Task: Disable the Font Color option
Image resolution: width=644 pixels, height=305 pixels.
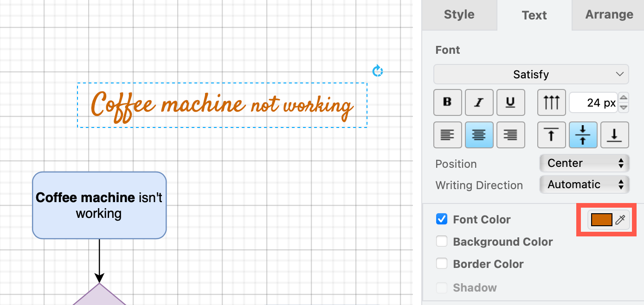Action: click(441, 219)
